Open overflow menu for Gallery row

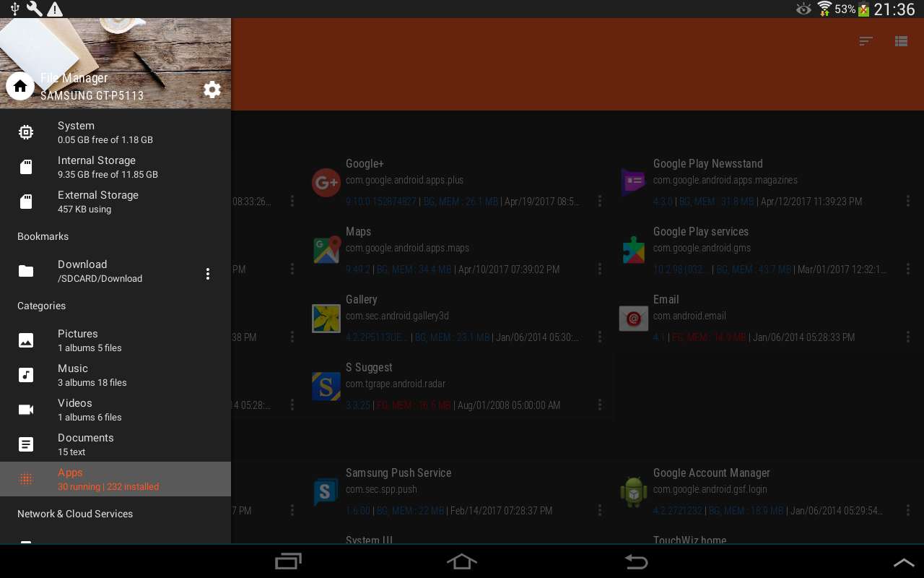point(600,337)
